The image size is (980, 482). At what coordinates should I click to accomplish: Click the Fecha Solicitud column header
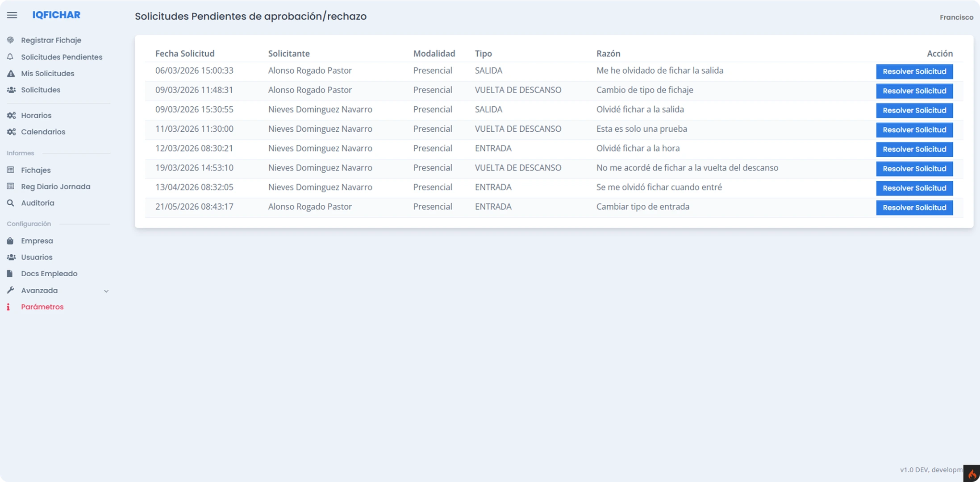click(x=185, y=54)
